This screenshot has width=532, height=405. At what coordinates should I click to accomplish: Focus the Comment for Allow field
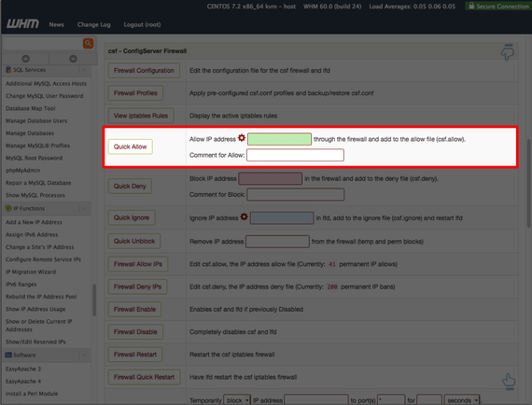(x=295, y=155)
